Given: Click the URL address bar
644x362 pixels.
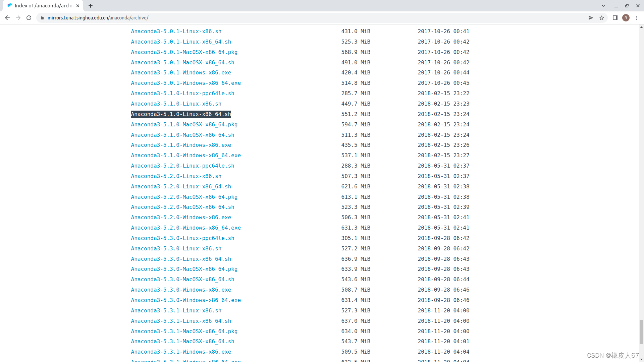Looking at the screenshot, I should 302,18.
